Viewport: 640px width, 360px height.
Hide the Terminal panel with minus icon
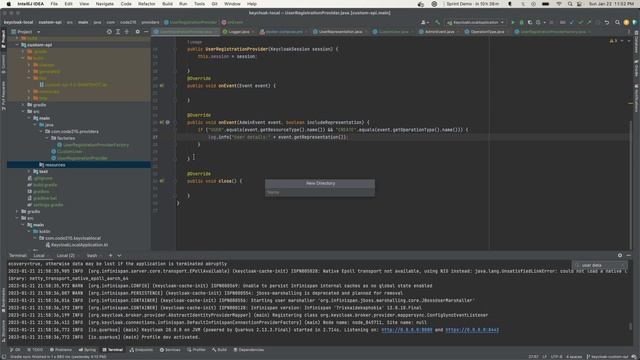pyautogui.click(x=629, y=256)
